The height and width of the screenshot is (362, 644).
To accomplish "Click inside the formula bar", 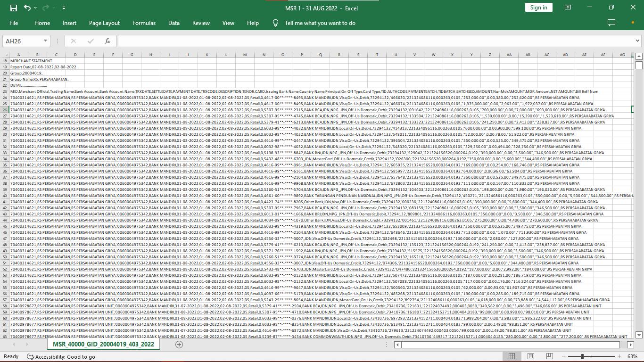I will (x=375, y=41).
